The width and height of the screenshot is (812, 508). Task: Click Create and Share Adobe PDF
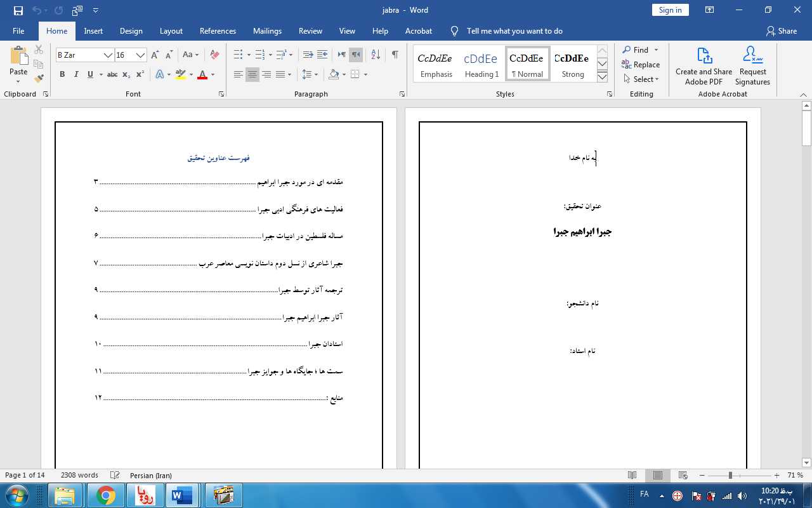coord(704,66)
